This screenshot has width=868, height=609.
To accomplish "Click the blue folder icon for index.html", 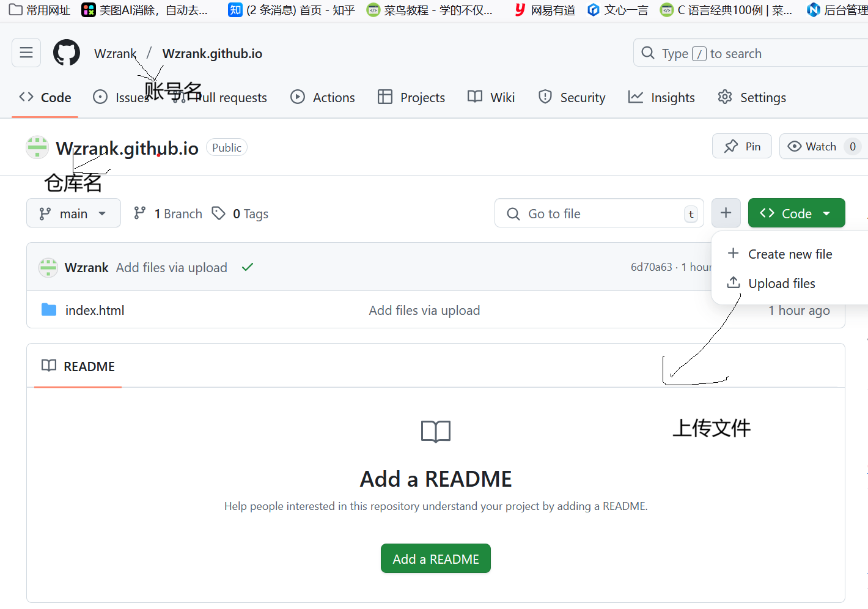I will coord(49,309).
